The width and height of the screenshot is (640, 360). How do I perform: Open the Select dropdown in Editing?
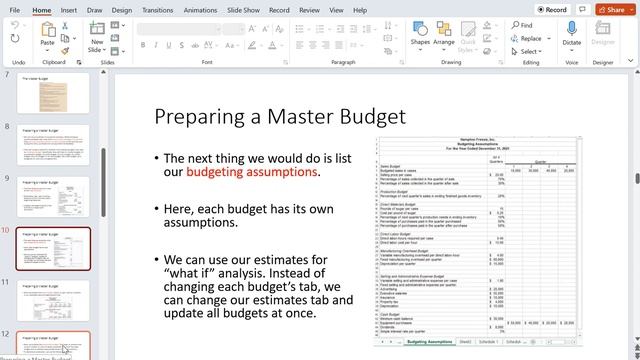pos(527,51)
